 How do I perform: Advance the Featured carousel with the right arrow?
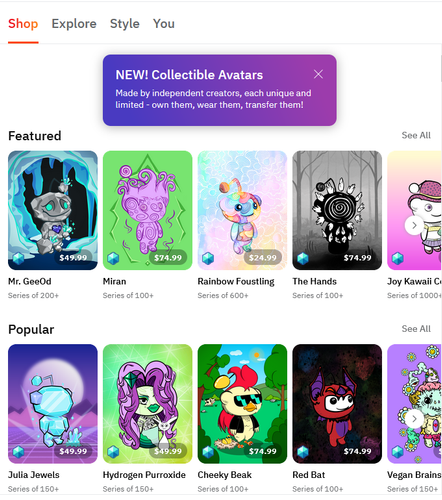click(x=414, y=225)
